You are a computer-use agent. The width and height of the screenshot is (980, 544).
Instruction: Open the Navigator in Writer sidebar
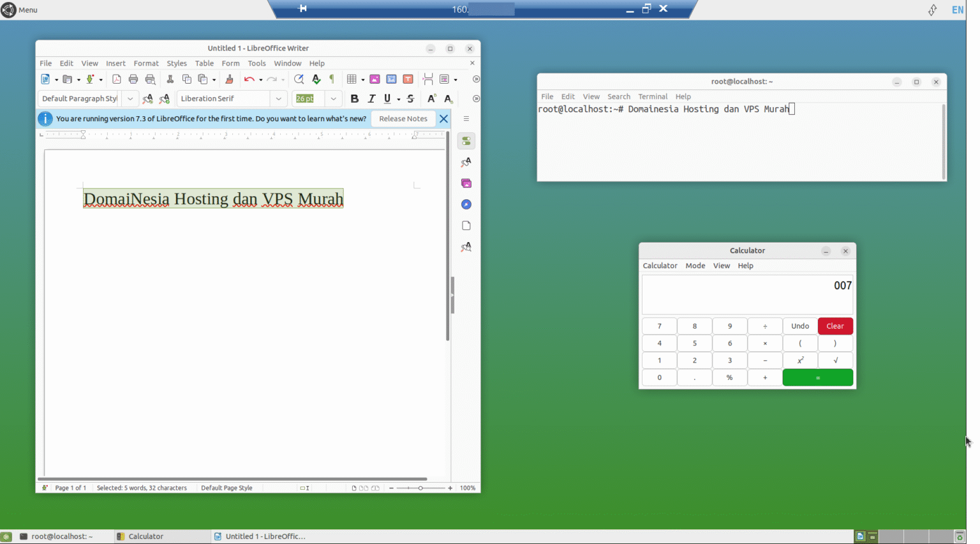pyautogui.click(x=466, y=204)
